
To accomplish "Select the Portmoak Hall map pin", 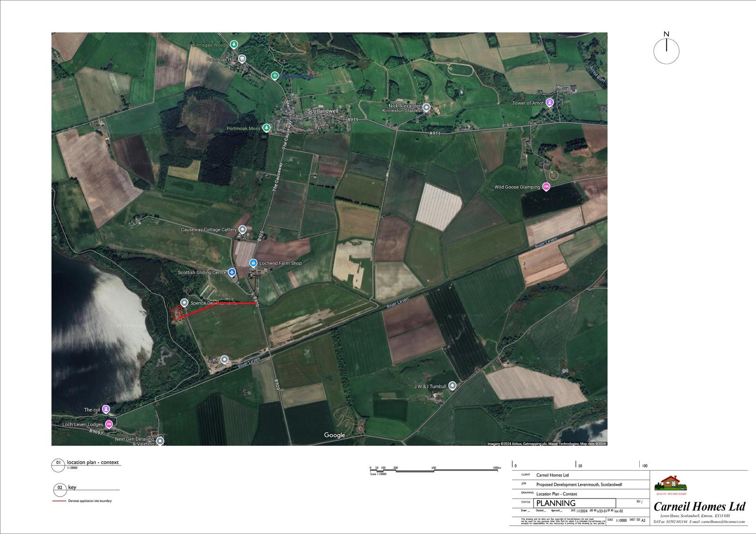I will (242, 59).
